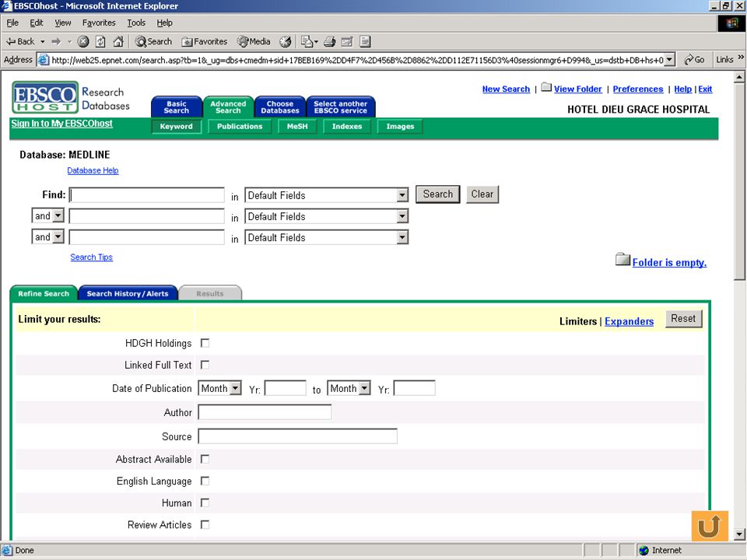This screenshot has width=747, height=560.
Task: Open the IE Search toolbar button
Action: pos(153,42)
